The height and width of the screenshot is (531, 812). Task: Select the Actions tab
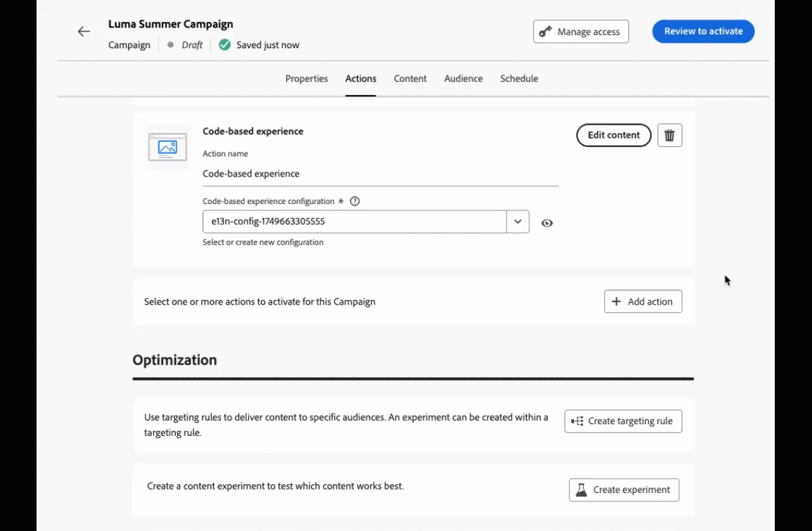click(361, 79)
